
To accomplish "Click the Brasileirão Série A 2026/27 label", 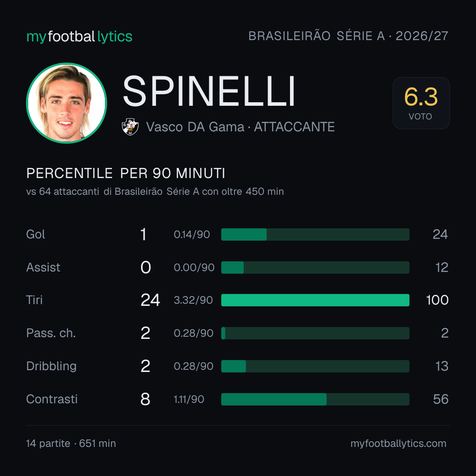I will click(348, 36).
